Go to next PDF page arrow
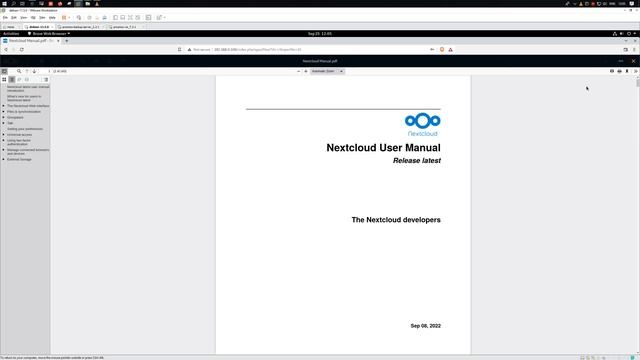Image resolution: width=640 pixels, height=360 pixels. coord(34,71)
